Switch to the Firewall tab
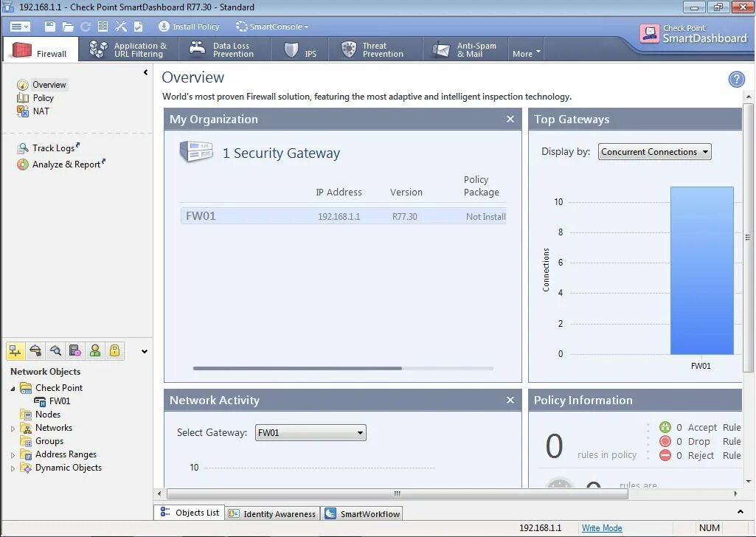The height and width of the screenshot is (537, 756). [40, 49]
